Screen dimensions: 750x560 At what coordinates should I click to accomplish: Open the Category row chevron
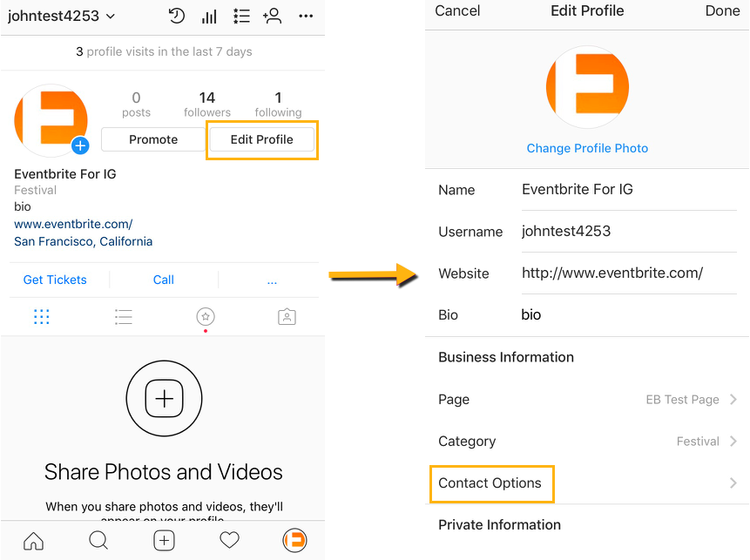tap(733, 441)
